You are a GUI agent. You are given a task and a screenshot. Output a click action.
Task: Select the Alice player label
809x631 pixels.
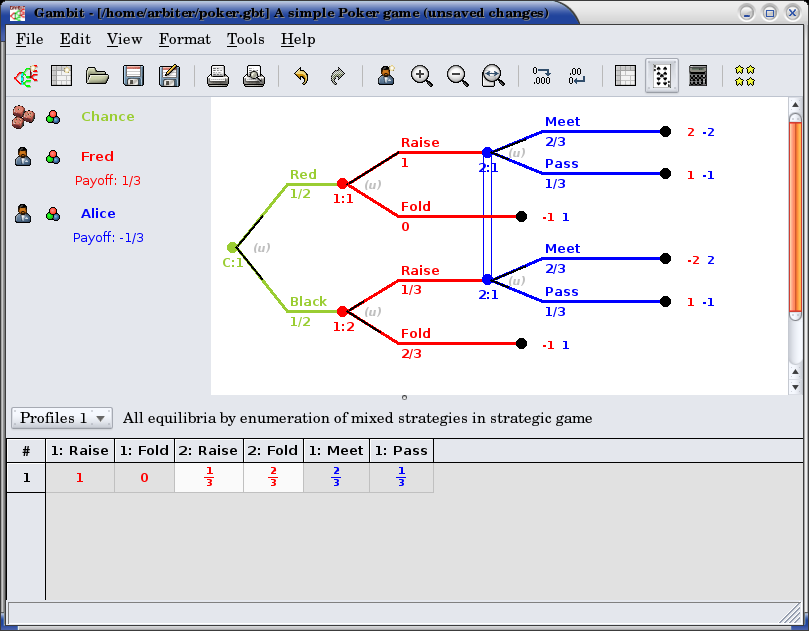pos(98,213)
